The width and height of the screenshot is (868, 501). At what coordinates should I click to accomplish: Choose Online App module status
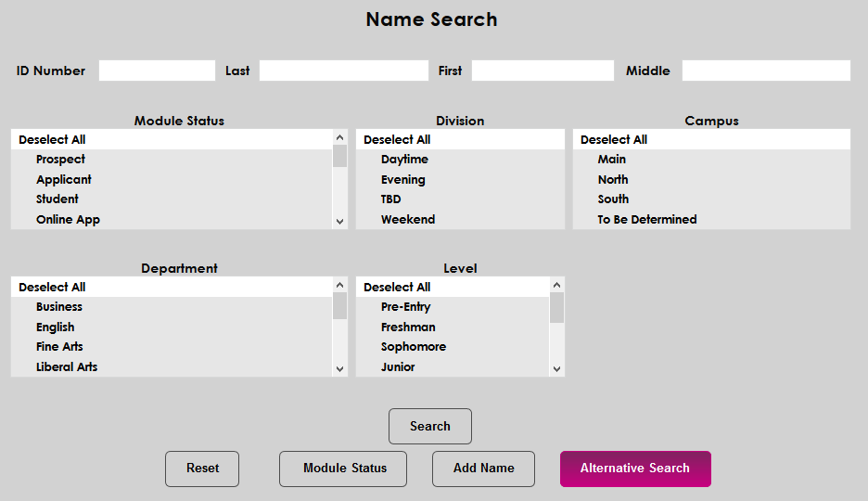[x=68, y=220]
